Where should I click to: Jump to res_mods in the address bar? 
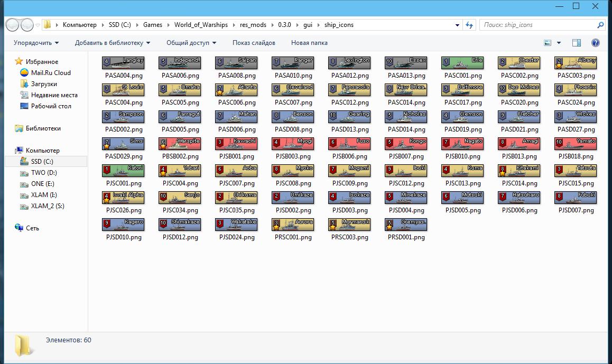253,25
